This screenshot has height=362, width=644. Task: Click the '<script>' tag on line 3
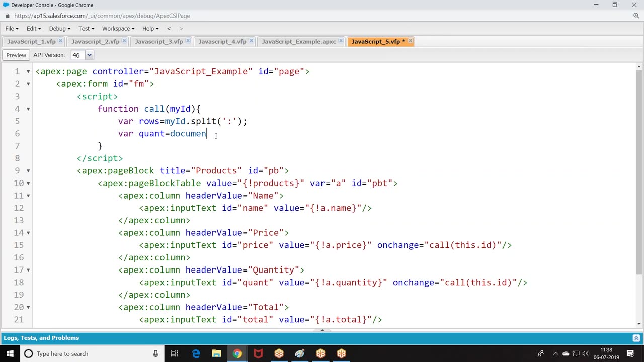click(97, 97)
